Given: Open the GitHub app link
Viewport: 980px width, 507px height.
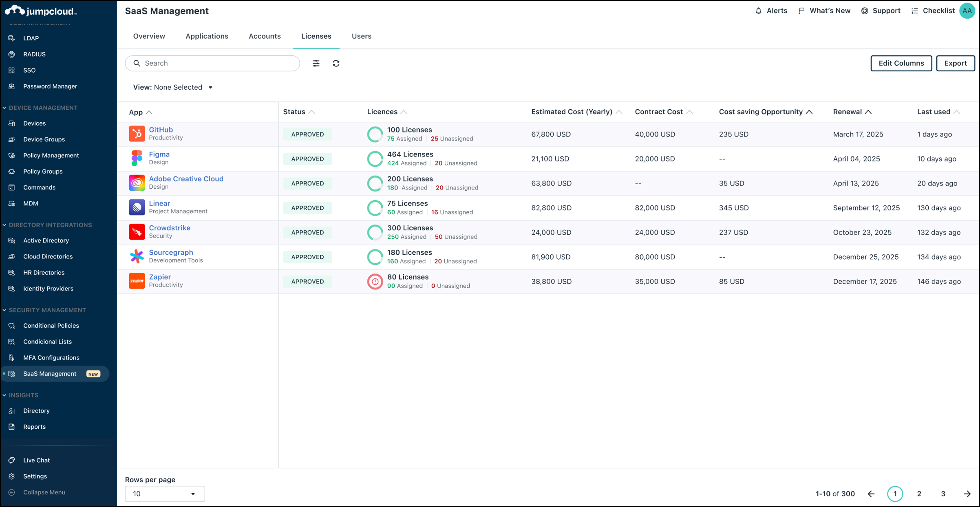Looking at the screenshot, I should [161, 130].
